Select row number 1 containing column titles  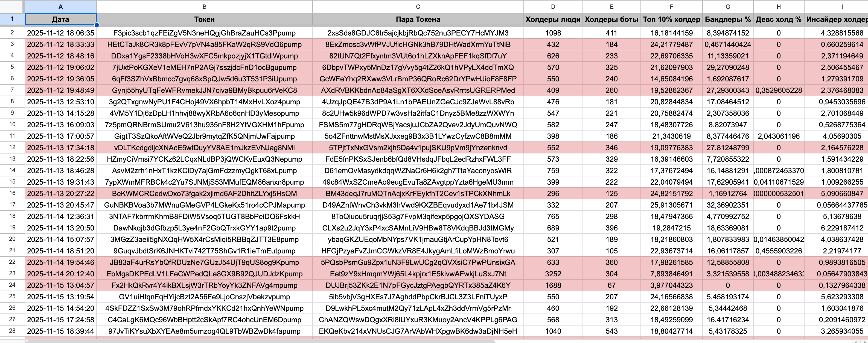tap(12, 19)
